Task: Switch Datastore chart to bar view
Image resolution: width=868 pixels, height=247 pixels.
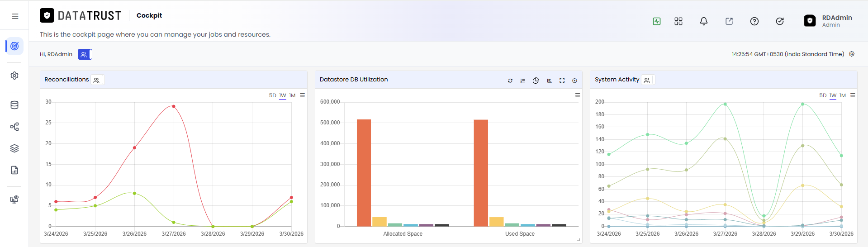Action: 549,81
